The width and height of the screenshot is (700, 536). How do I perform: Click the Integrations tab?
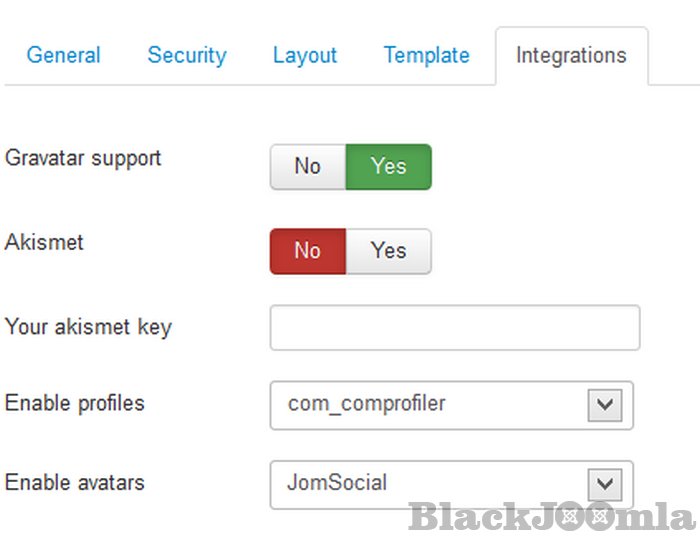tap(571, 55)
